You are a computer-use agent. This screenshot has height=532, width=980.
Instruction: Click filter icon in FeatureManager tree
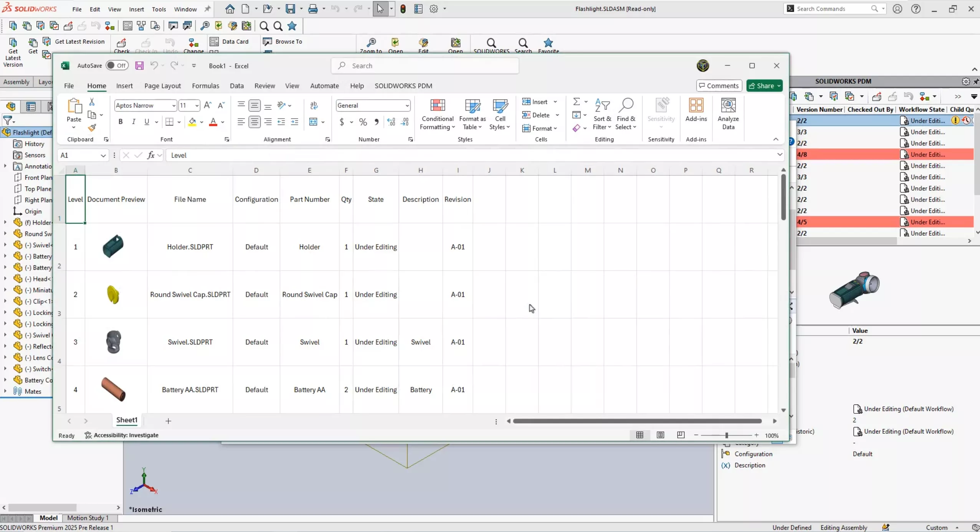8,121
